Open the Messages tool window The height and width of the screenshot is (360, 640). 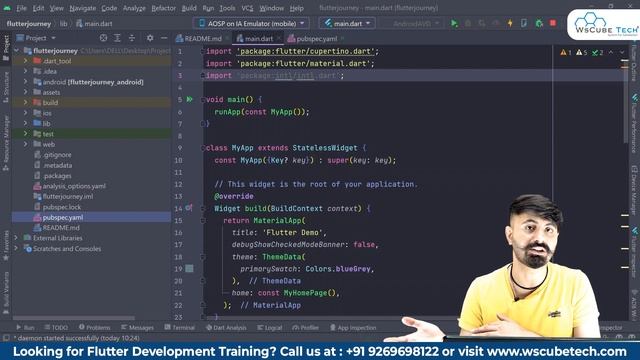pyautogui.click(x=138, y=327)
